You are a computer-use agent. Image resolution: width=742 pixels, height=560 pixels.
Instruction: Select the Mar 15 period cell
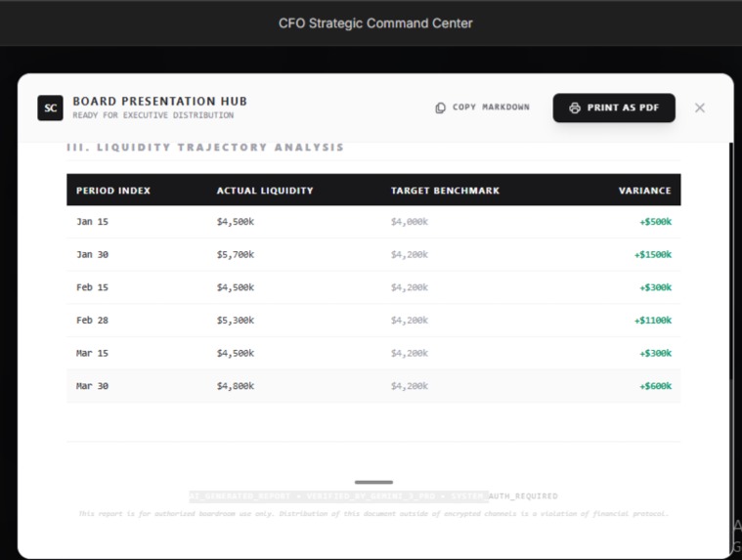pos(92,354)
